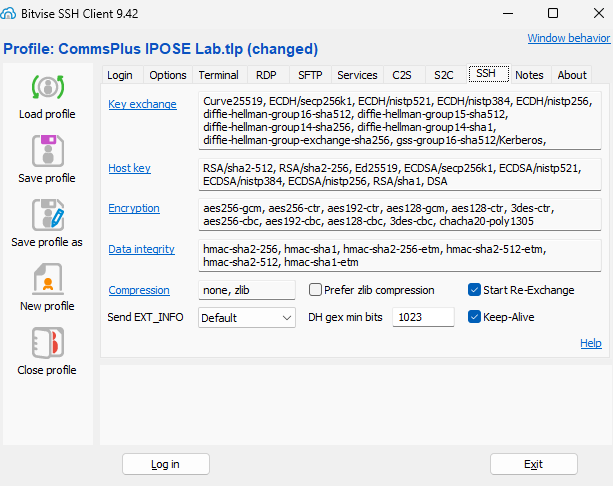Image resolution: width=613 pixels, height=486 pixels.
Task: Open the RDP tab
Action: coord(266,75)
